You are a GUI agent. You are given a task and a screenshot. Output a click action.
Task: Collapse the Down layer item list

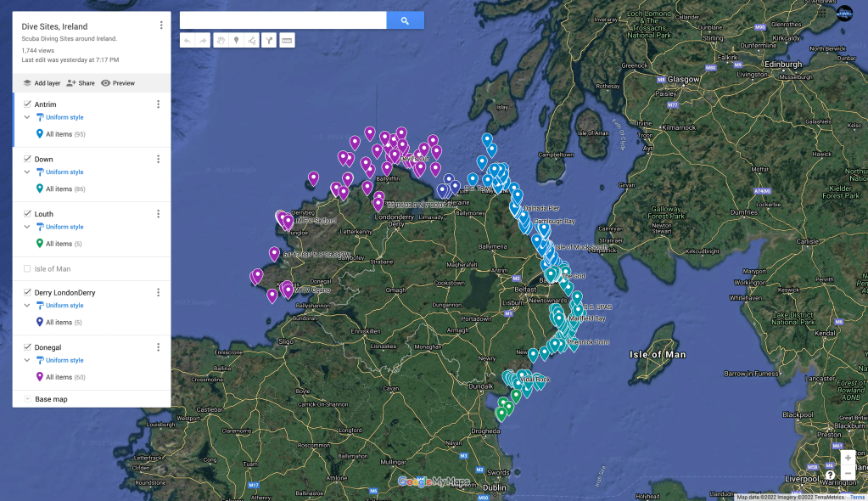tap(27, 172)
